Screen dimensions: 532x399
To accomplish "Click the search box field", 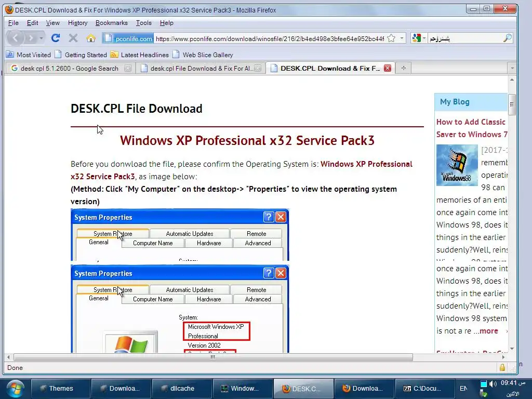I will (465, 38).
